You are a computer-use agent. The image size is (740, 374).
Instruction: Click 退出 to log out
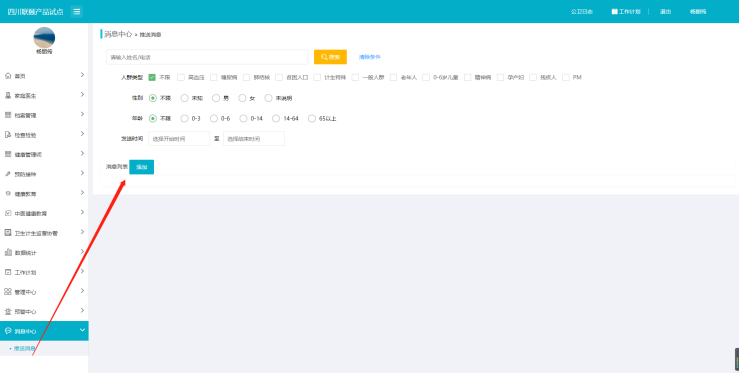tap(665, 12)
